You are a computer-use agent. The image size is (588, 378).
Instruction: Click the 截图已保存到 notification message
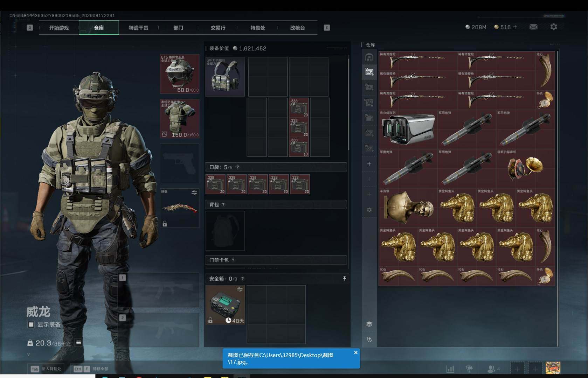(x=281, y=358)
